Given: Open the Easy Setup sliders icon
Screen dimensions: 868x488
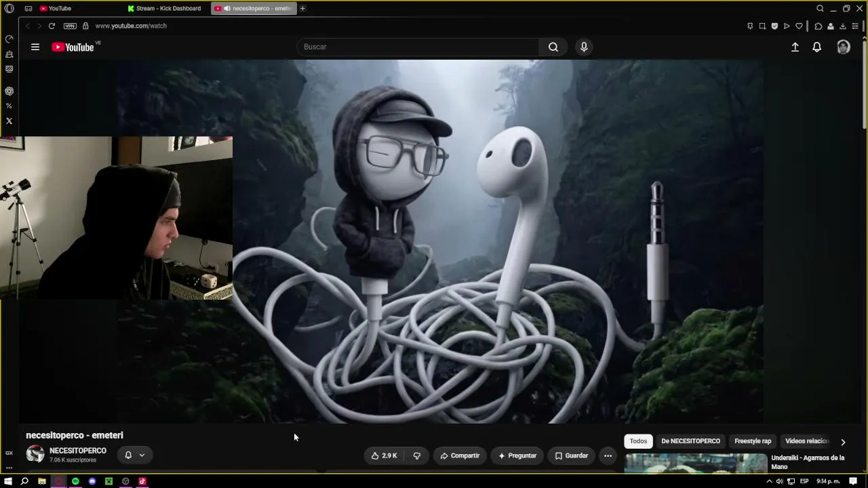Looking at the screenshot, I should point(855,26).
